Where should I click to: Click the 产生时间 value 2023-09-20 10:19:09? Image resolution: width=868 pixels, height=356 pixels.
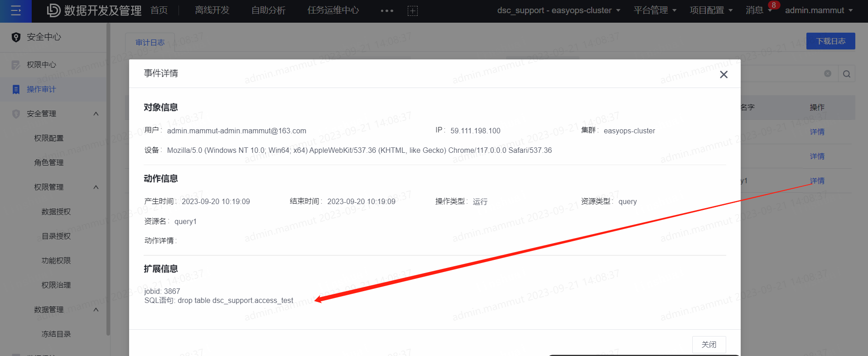216,202
